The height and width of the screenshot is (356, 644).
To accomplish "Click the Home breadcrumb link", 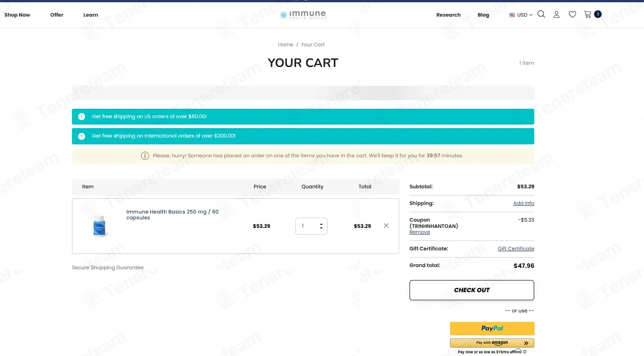I will (285, 44).
